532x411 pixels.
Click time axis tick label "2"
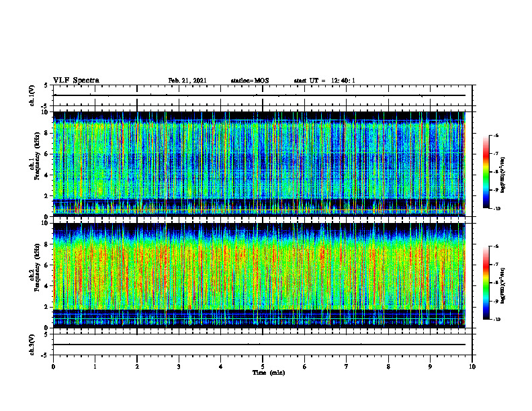tap(137, 367)
